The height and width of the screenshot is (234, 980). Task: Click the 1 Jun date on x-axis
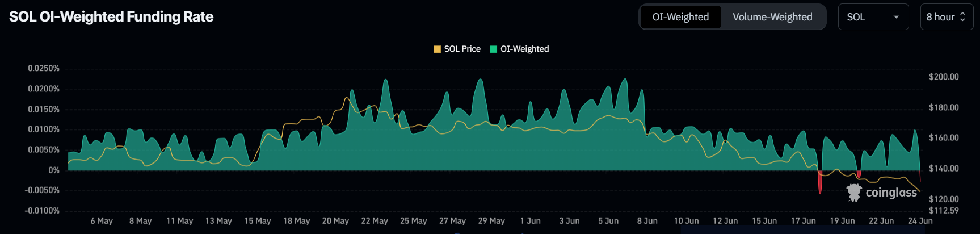530,221
